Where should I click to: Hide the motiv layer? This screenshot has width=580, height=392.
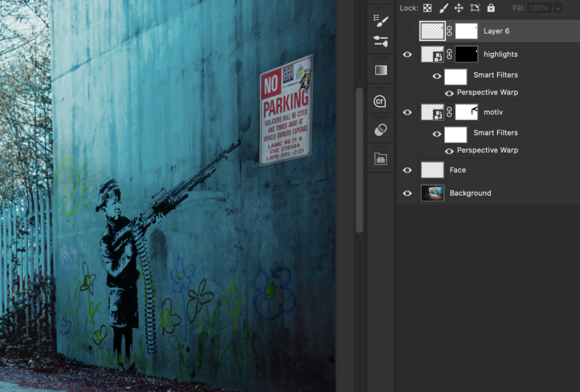[407, 112]
